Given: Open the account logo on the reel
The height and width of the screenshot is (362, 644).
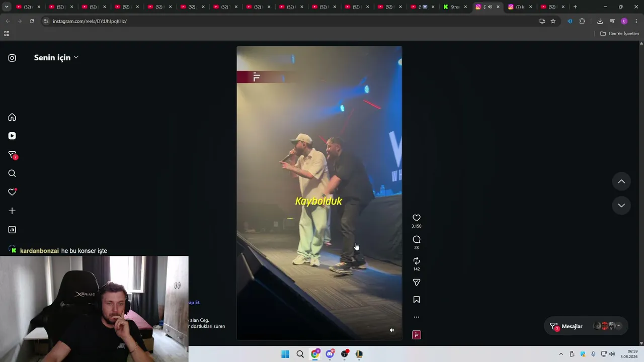Looking at the screenshot, I should [256, 77].
